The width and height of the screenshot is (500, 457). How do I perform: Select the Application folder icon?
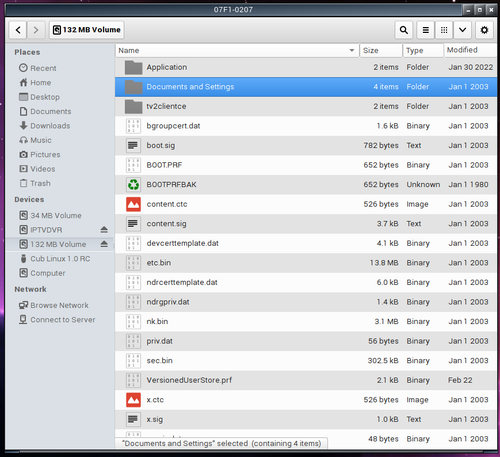(x=133, y=67)
